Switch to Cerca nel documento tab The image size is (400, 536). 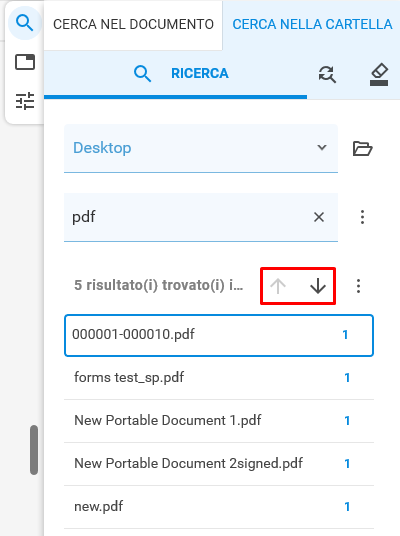(133, 25)
